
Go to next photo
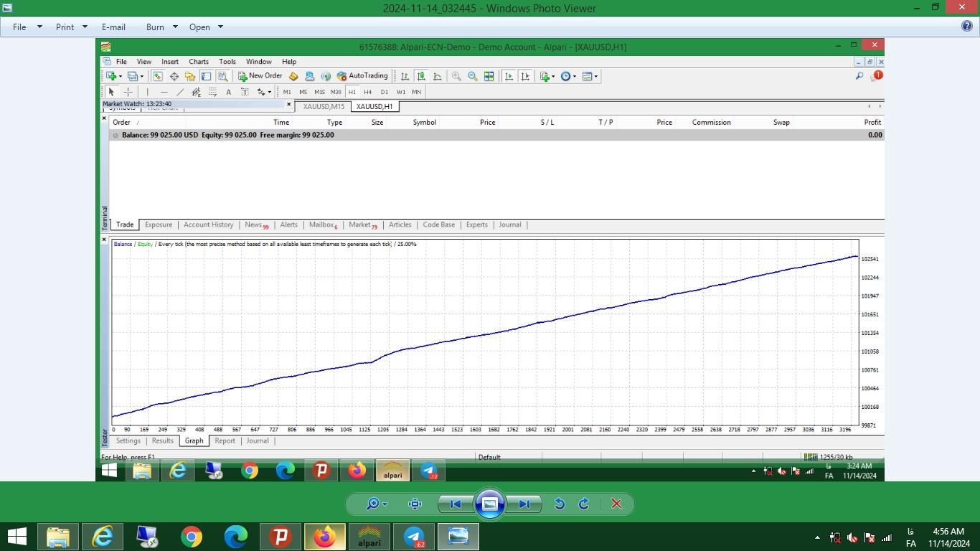coord(524,504)
